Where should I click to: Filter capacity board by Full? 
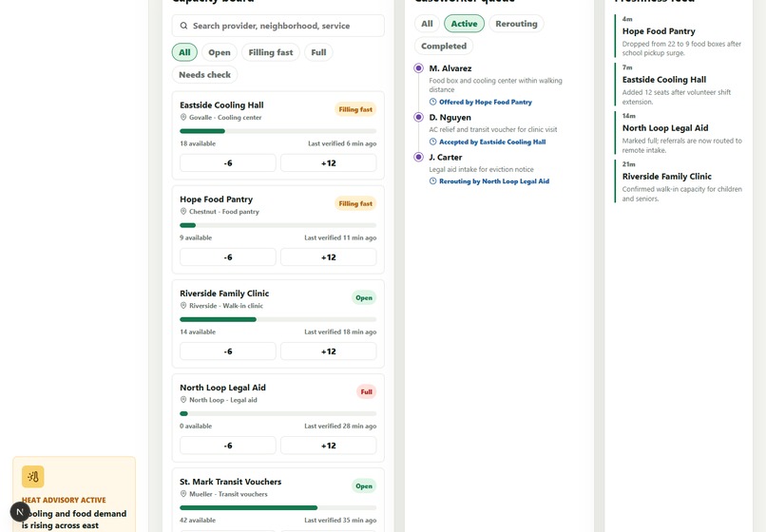318,52
